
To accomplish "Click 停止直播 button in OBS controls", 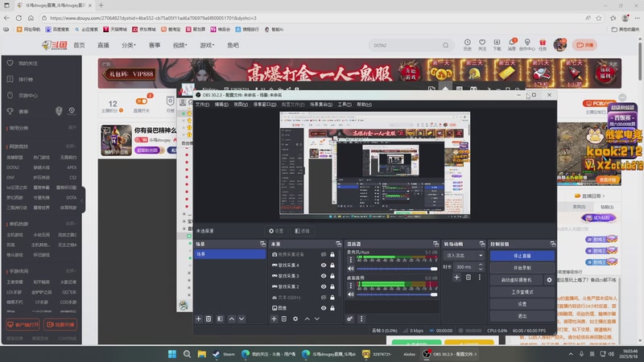I will [522, 256].
